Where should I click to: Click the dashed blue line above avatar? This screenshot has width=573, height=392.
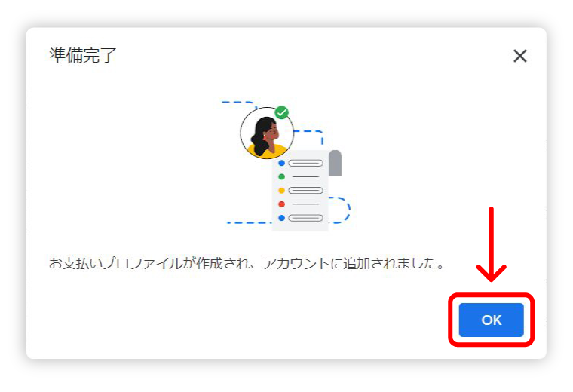pyautogui.click(x=237, y=103)
